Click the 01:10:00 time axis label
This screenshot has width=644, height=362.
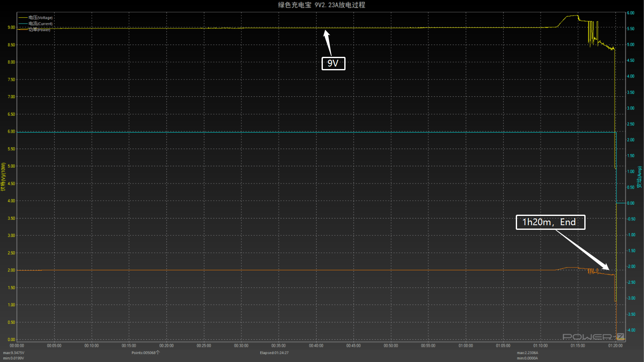point(541,346)
